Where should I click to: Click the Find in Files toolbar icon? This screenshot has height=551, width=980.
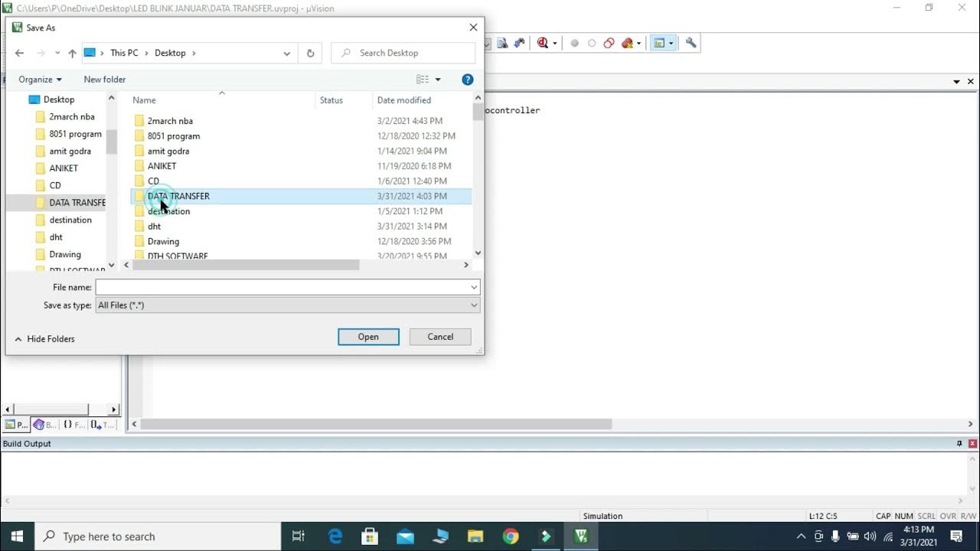(x=503, y=44)
